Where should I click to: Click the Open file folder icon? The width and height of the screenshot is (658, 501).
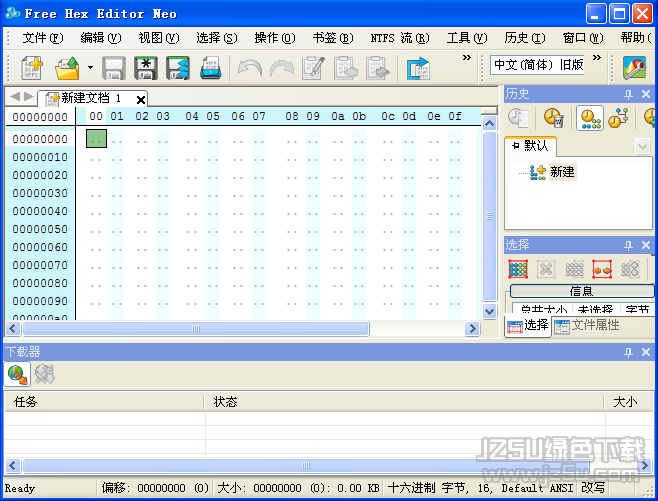(x=67, y=68)
